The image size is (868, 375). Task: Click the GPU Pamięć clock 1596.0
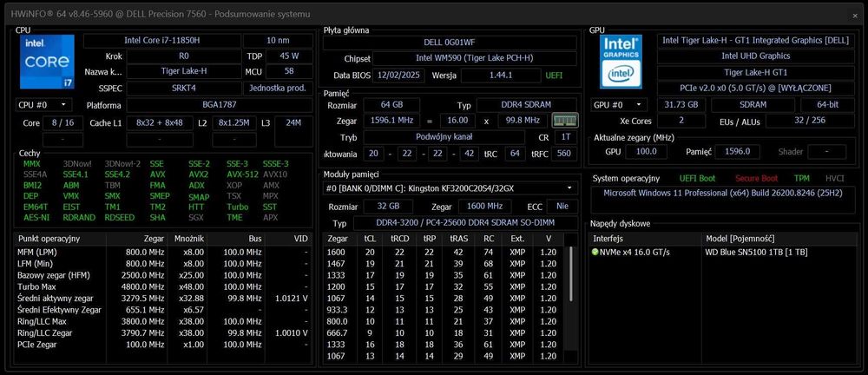736,151
